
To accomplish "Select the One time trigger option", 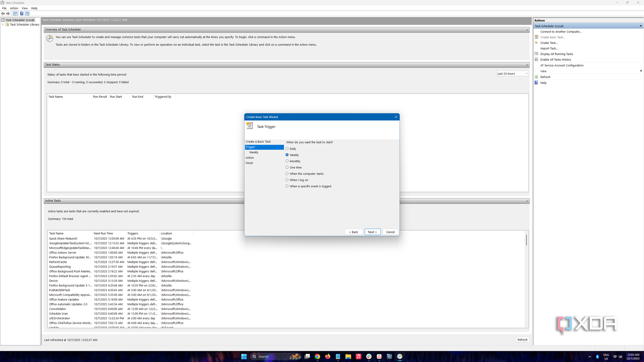I will click(x=294, y=168).
